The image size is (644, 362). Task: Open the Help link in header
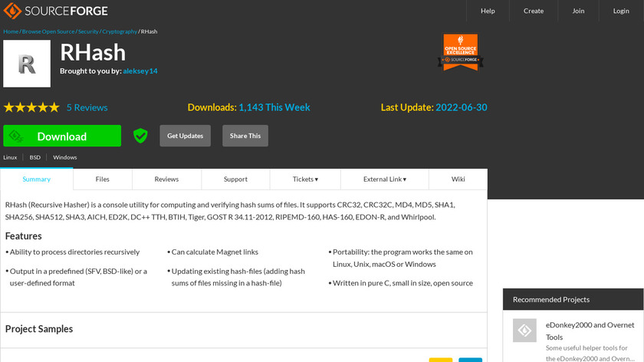(488, 11)
